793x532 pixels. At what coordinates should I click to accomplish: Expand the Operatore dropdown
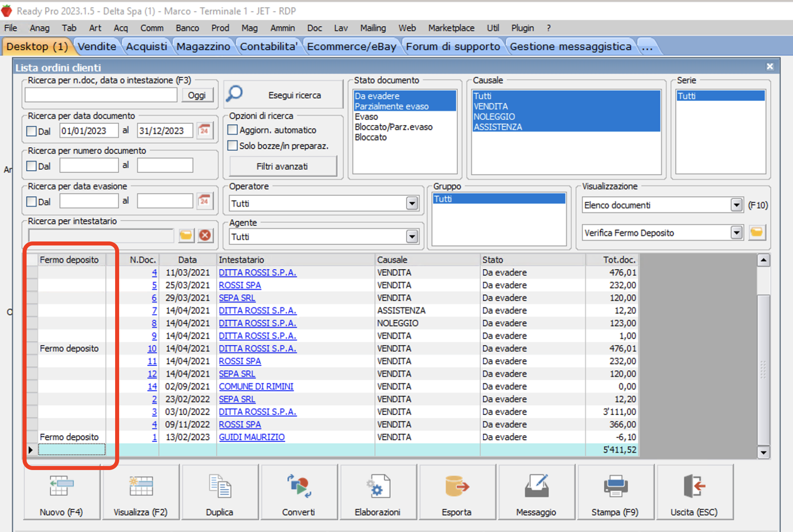412,204
